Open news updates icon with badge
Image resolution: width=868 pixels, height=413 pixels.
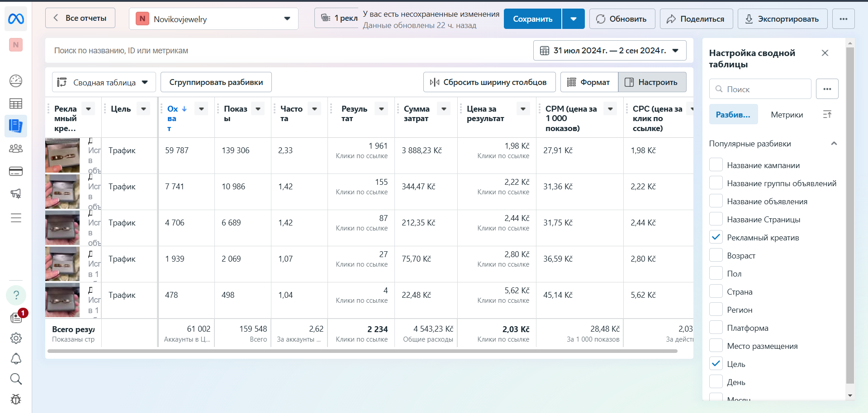[16, 318]
